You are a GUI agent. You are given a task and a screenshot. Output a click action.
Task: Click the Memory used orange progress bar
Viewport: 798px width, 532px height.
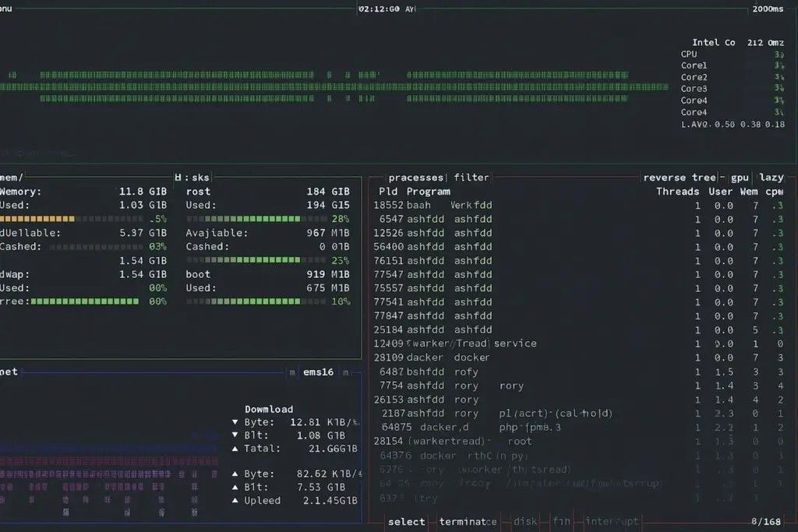click(x=37, y=220)
